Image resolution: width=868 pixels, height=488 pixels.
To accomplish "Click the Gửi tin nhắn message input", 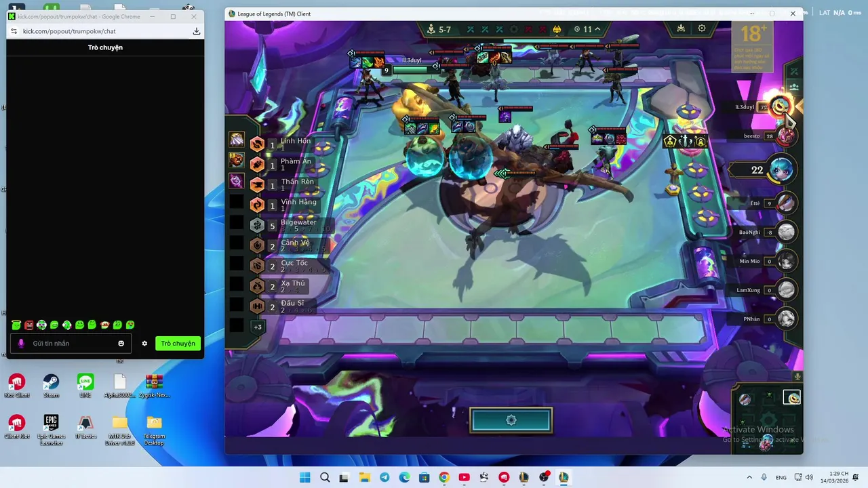I will (x=71, y=344).
